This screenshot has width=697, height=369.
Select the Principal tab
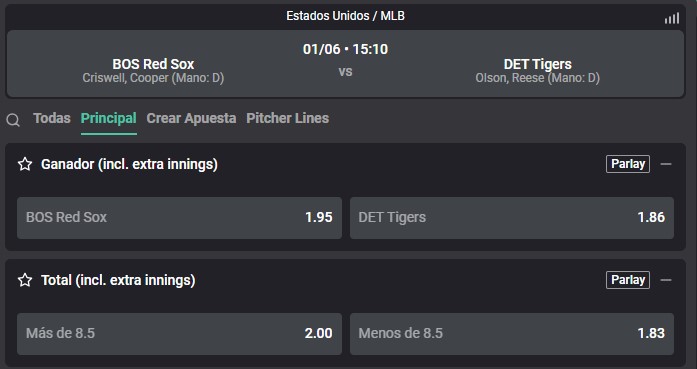click(108, 118)
